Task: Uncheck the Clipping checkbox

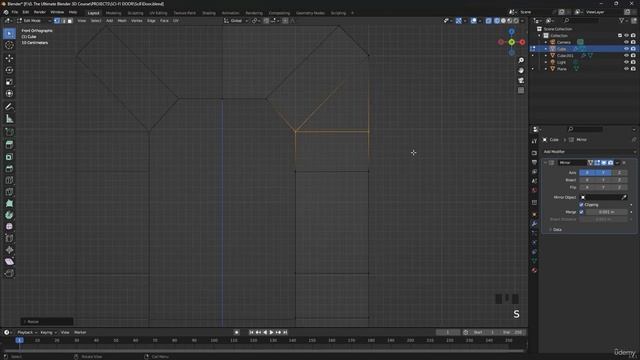Action: 581,204
